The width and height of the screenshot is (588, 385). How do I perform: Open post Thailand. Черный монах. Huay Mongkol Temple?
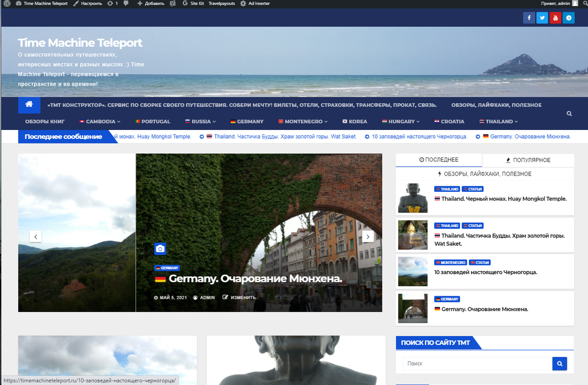tap(500, 199)
